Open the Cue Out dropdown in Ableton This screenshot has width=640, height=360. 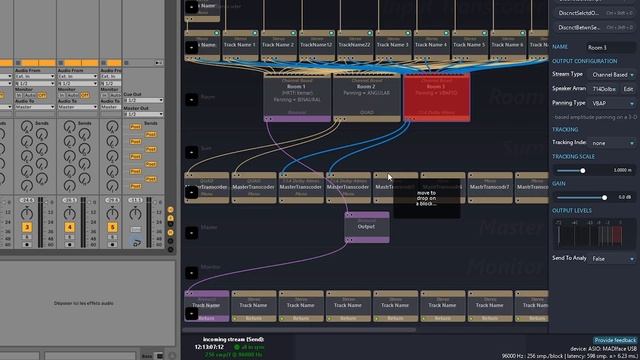click(143, 100)
